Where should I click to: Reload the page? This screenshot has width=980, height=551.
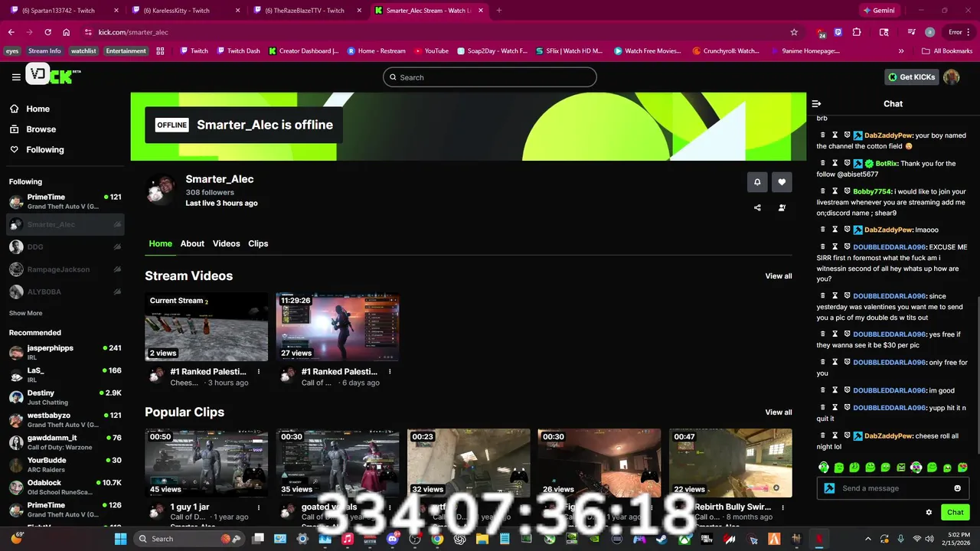point(47,32)
